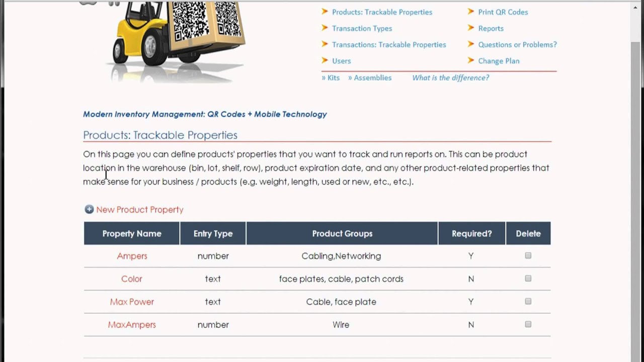Select the Delete checkbox for Max Power
The image size is (644, 362).
[x=528, y=301]
